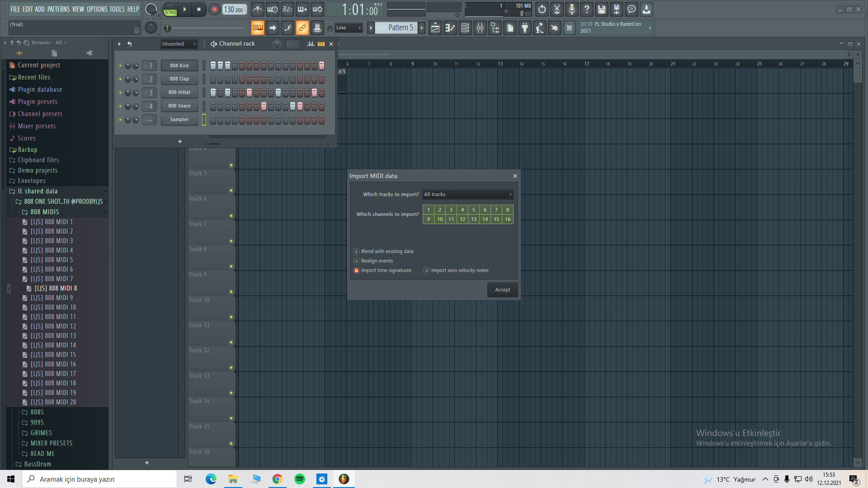Mute the 808 Snare channel green light
The width and height of the screenshot is (868, 488).
120,106
